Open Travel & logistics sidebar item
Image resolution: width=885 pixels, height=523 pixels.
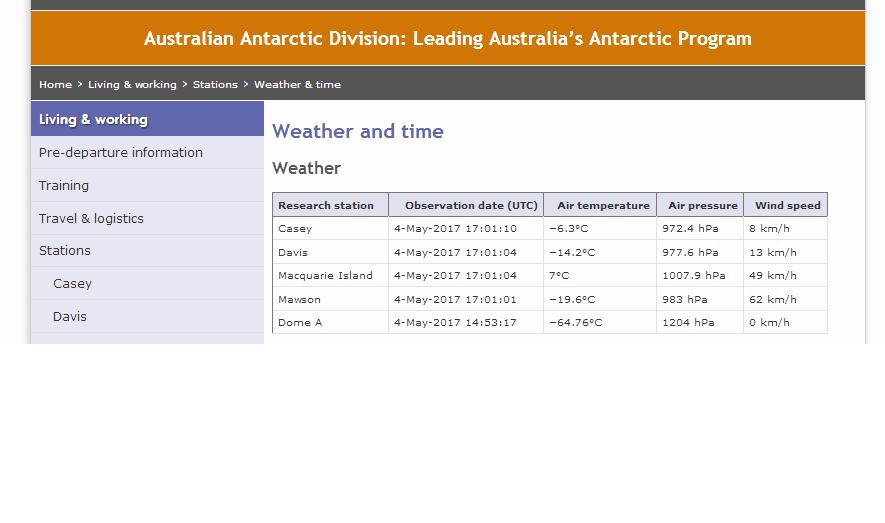[147, 218]
